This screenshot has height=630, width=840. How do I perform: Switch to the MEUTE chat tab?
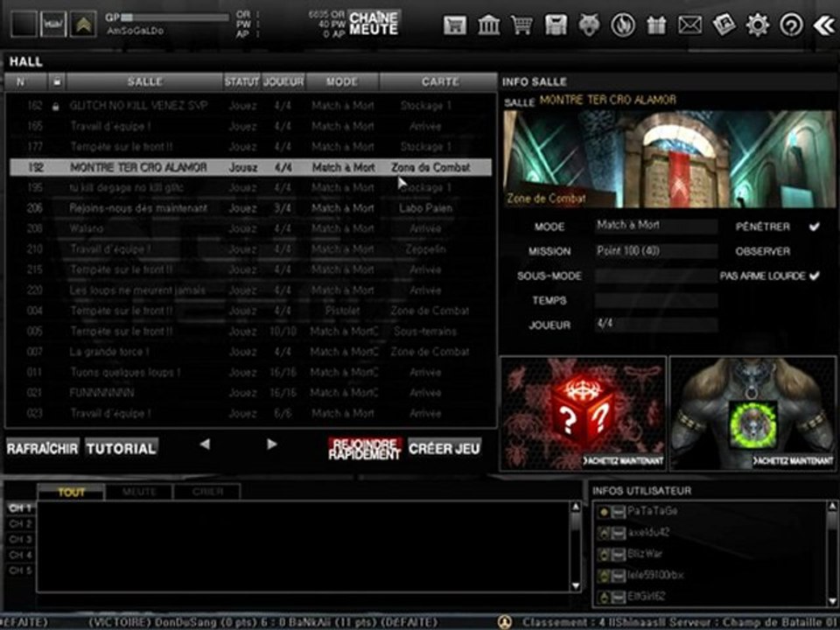138,492
